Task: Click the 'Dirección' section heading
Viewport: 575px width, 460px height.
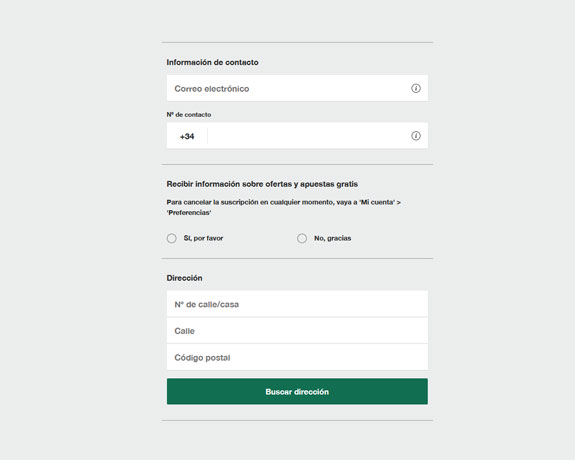Action: point(184,278)
